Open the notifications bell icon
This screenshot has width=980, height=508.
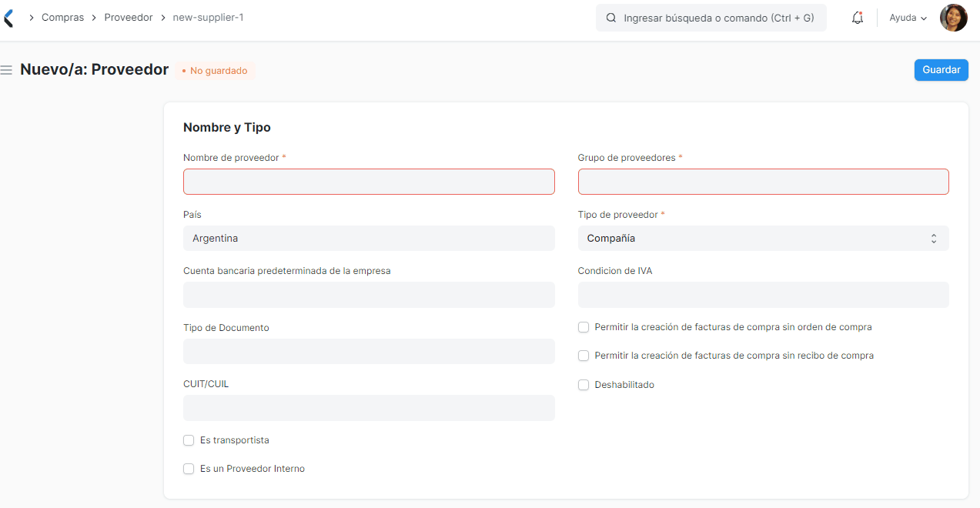(858, 18)
